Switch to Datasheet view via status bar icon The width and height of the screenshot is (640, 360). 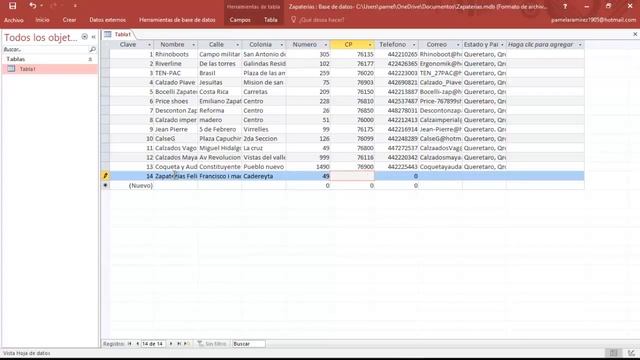pos(613,353)
